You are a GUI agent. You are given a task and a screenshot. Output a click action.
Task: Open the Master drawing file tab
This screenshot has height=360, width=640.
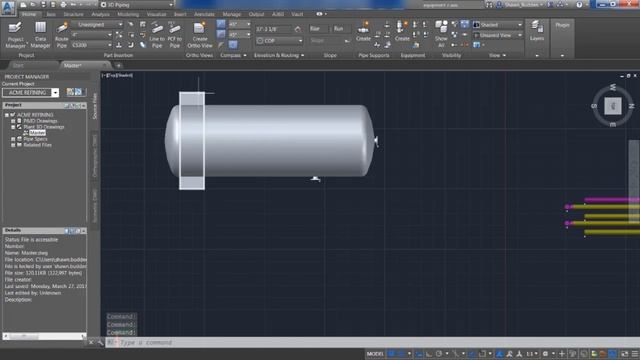[84, 65]
